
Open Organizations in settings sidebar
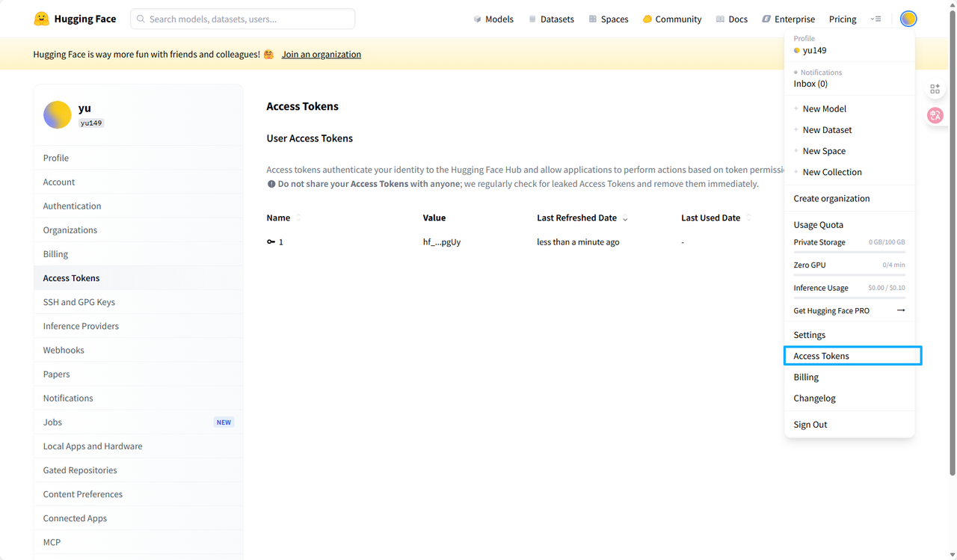point(138,230)
